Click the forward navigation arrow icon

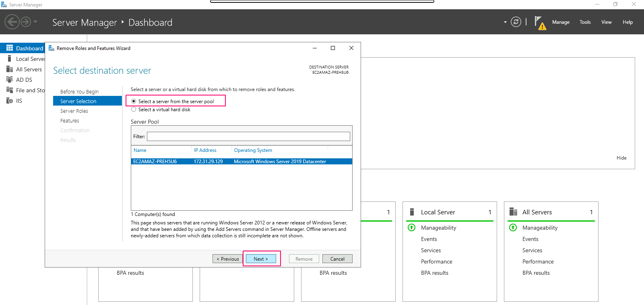[26, 22]
